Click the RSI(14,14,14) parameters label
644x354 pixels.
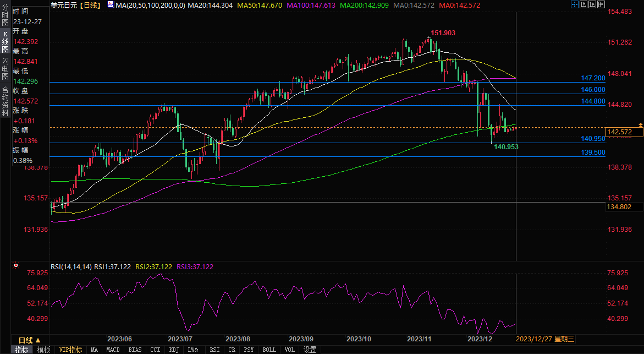pos(71,267)
